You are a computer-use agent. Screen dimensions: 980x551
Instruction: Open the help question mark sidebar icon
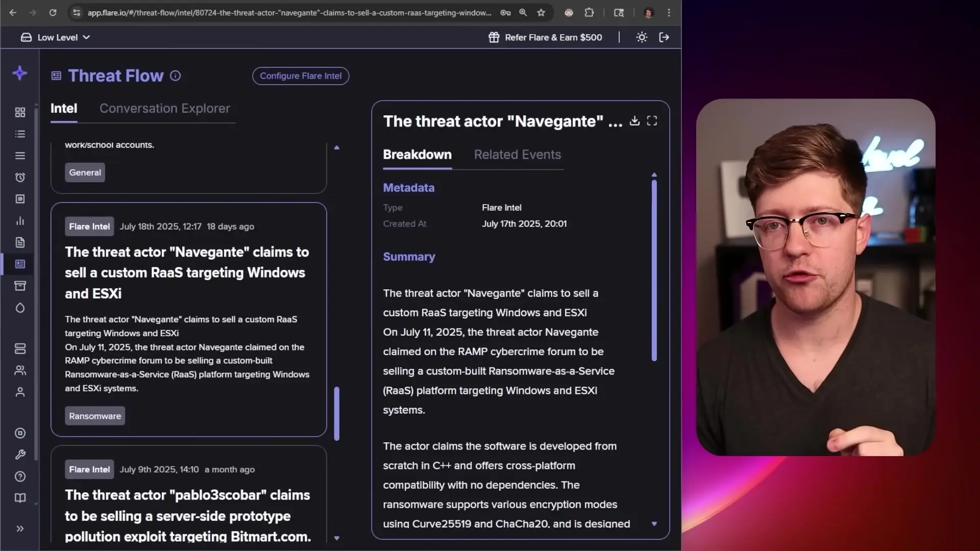click(x=20, y=477)
